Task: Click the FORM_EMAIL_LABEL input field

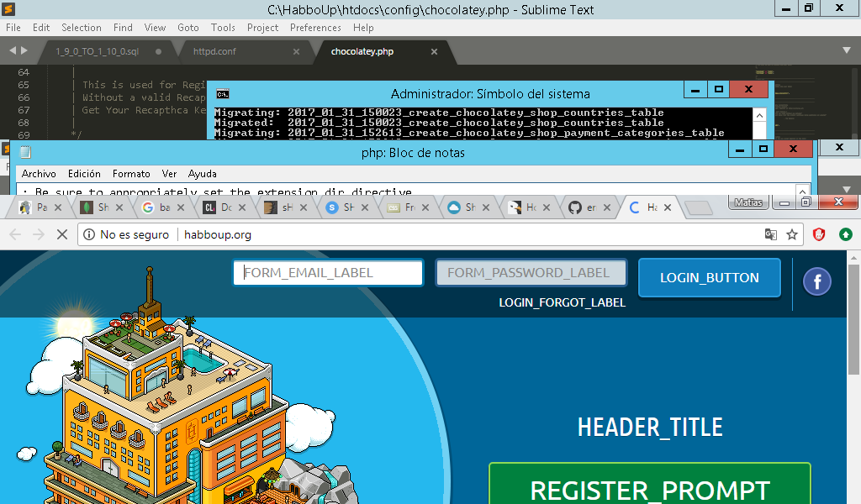Action: [329, 272]
